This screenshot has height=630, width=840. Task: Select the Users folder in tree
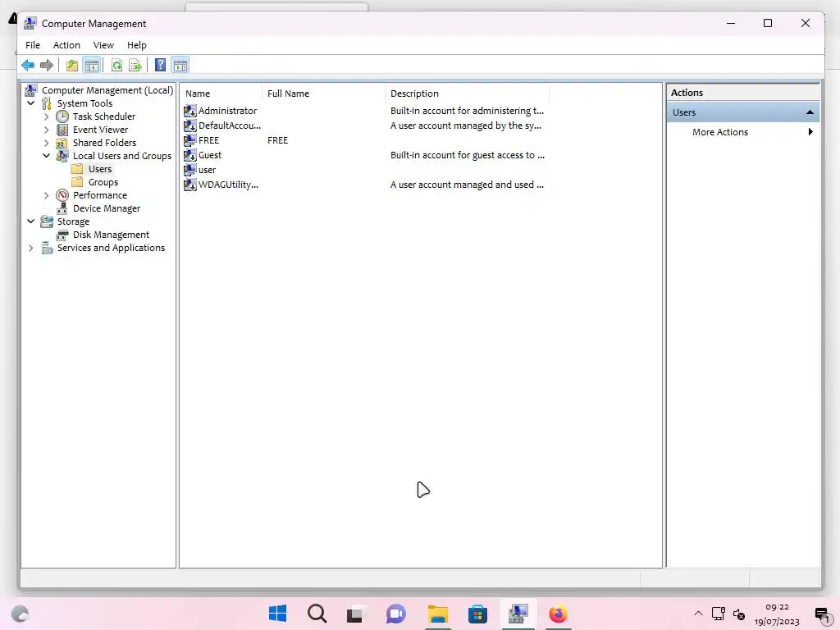(x=100, y=169)
